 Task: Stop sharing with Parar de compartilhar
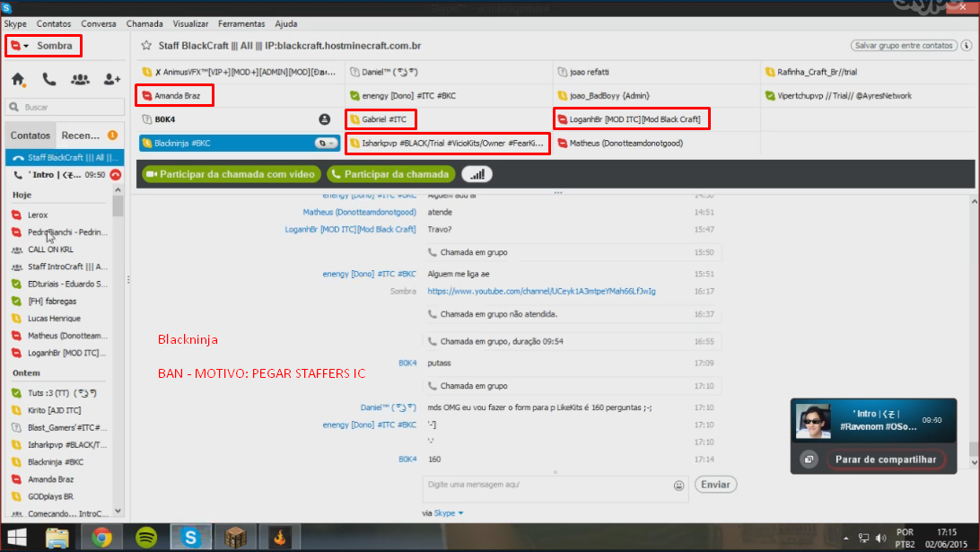[886, 460]
